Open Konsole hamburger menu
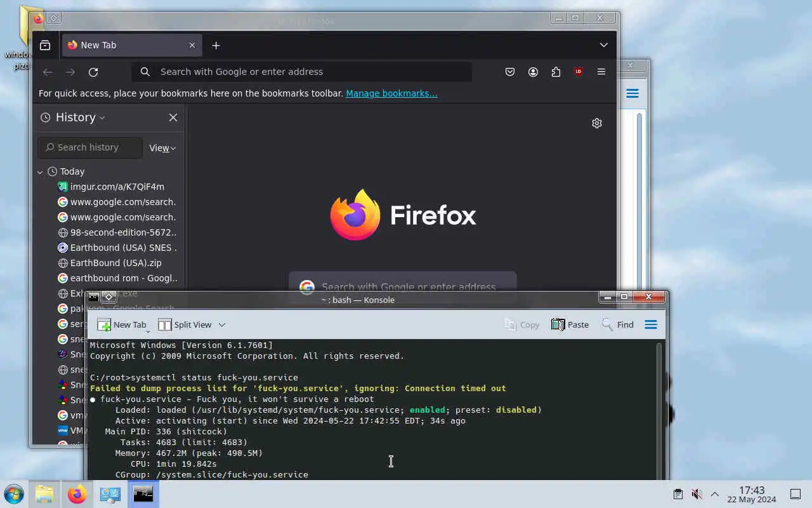This screenshot has width=812, height=508. coord(651,324)
